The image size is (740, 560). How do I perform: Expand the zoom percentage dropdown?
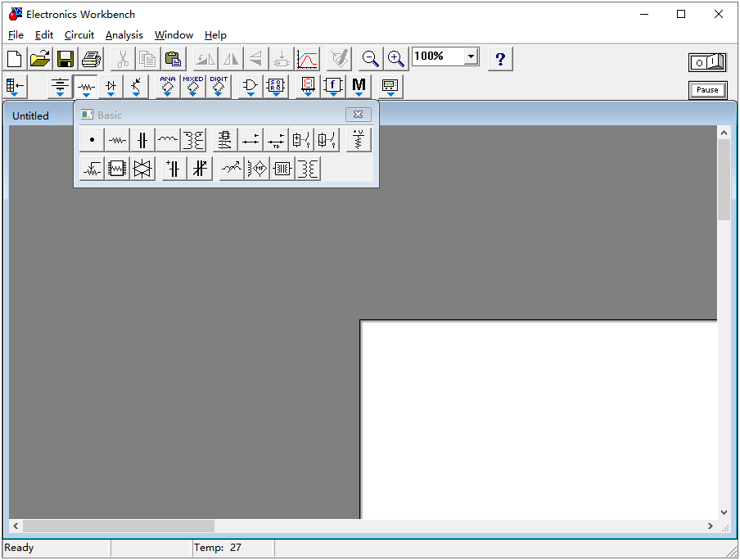point(471,56)
